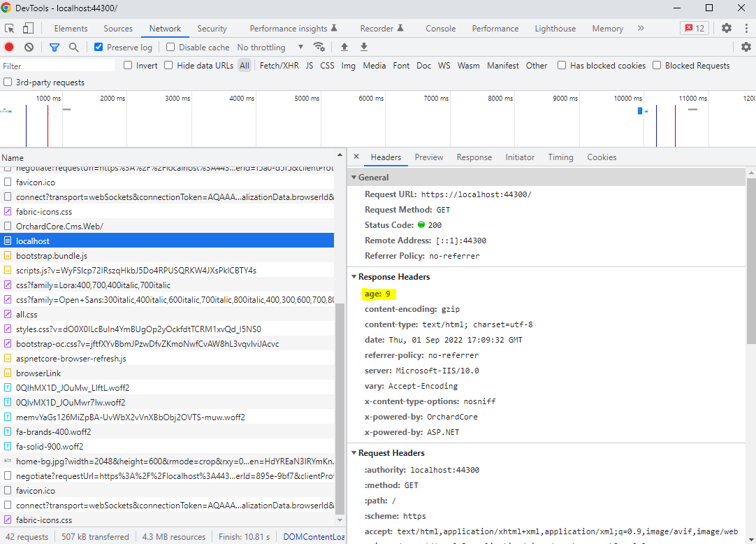The image size is (756, 544).
Task: Open Network settings gear icon
Action: pyautogui.click(x=746, y=47)
